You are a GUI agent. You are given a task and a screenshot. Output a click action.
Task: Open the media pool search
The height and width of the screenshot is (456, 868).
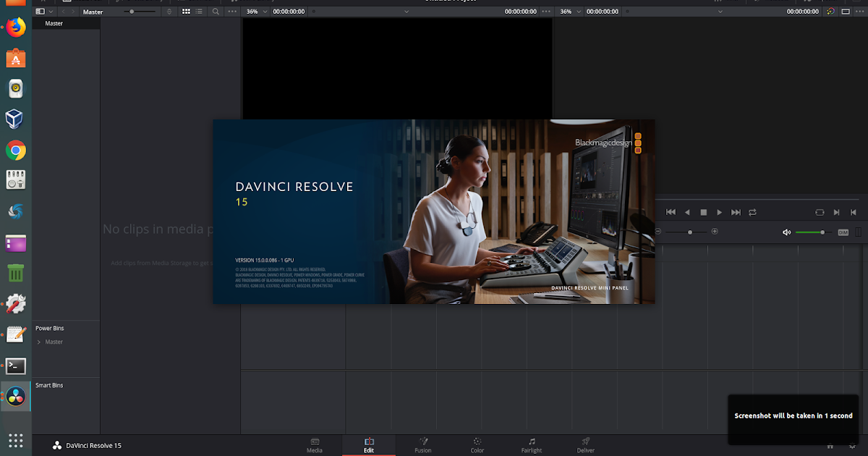(216, 12)
